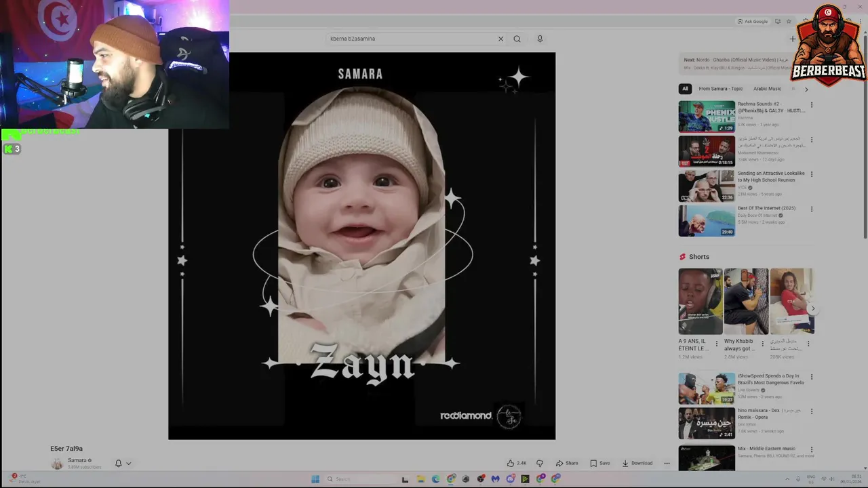Open options menu for Rachma Sounds #2

point(811,105)
